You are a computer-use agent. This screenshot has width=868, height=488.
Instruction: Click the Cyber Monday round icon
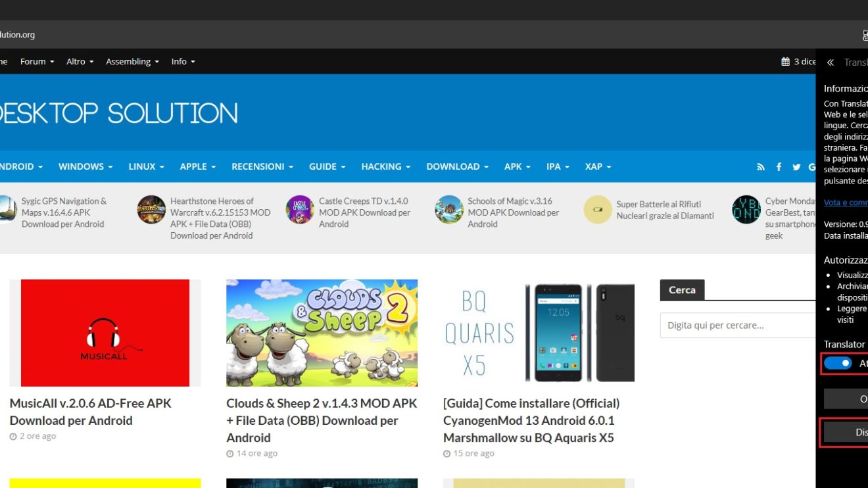point(746,210)
